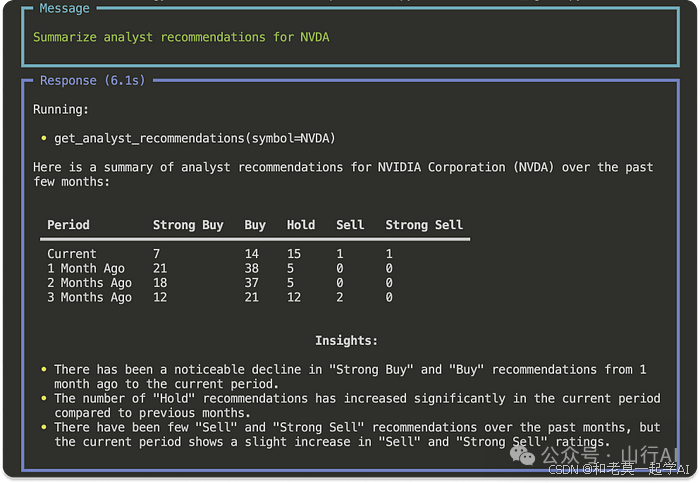Click the "Running:" label
This screenshot has height=483, width=700.
[x=61, y=109]
